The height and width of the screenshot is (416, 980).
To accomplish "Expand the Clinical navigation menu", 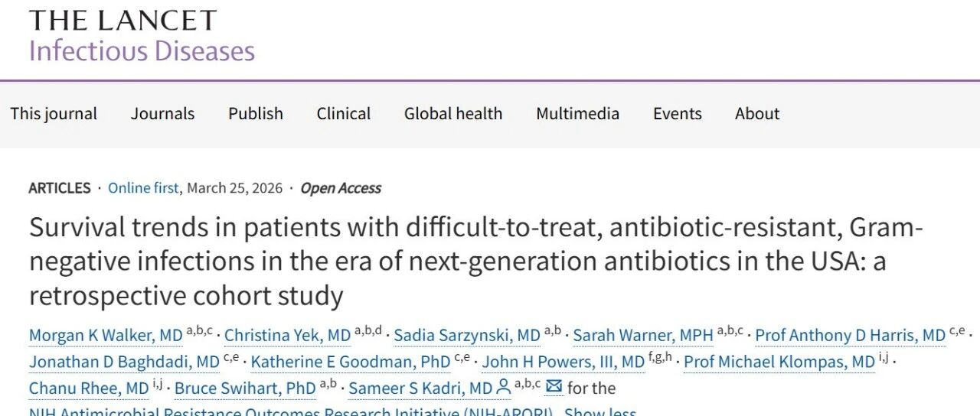I will 344,114.
